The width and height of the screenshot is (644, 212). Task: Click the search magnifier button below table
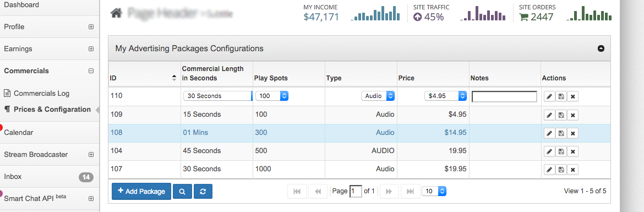pos(182,192)
